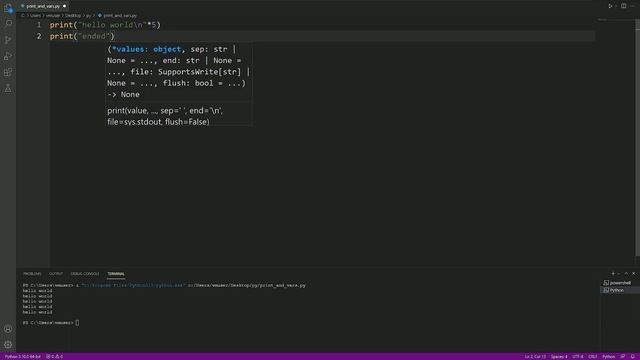
Task: Open errors and warnings count in status bar
Action: tap(54, 357)
